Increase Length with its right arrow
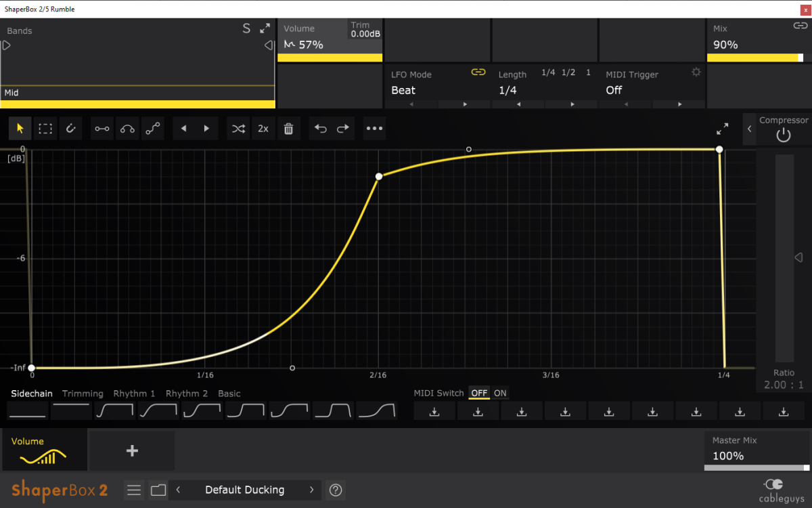Image resolution: width=812 pixels, height=508 pixels. pos(572,104)
